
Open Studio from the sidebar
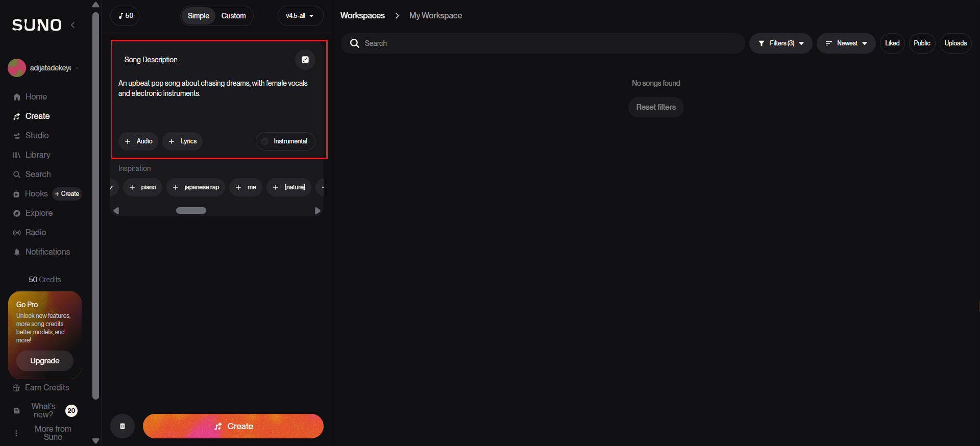37,135
